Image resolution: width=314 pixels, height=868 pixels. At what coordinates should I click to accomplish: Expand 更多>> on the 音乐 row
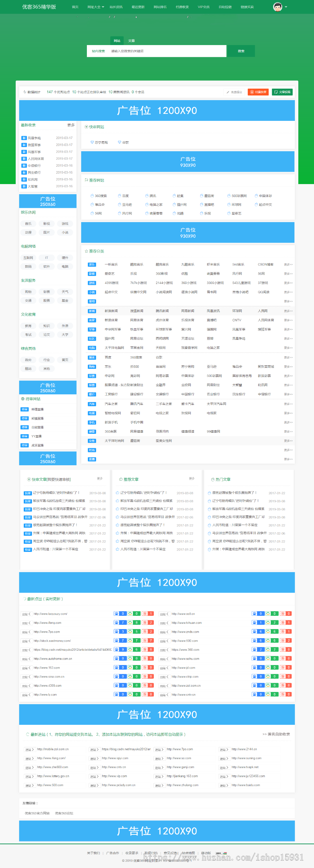[288, 264]
